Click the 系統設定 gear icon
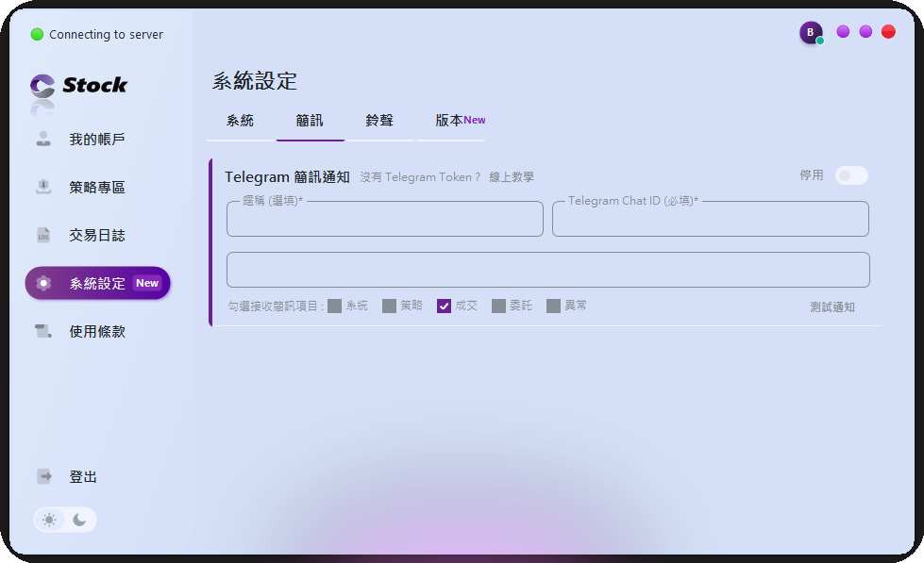924x563 pixels. 43,283
